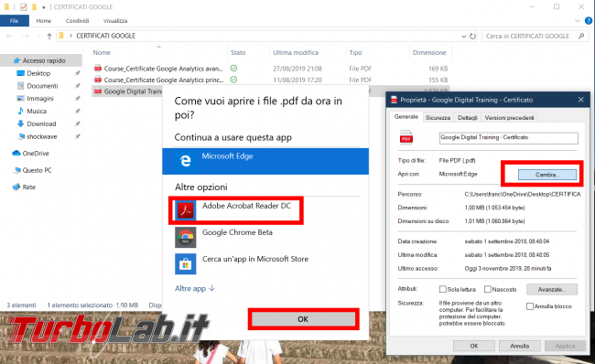Click the search magnifier icon
Screen dimensions: 595x364
[x=581, y=36]
